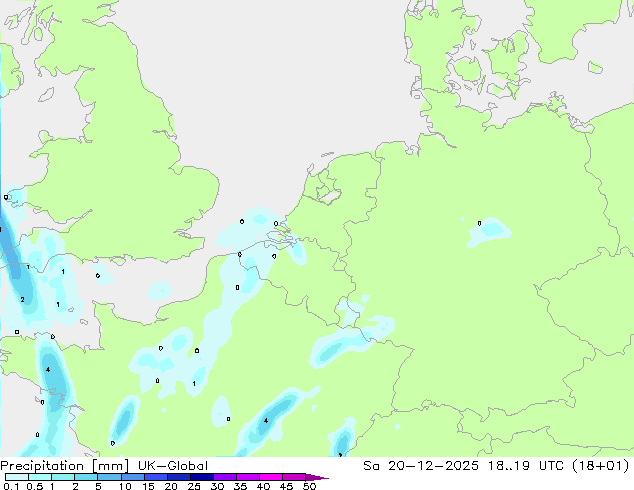Choose the 2–5 mm legend color swatch

coord(86,477)
